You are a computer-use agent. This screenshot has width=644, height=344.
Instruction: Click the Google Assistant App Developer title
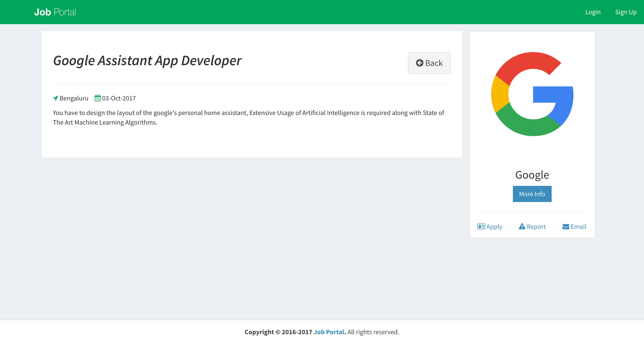coord(147,61)
